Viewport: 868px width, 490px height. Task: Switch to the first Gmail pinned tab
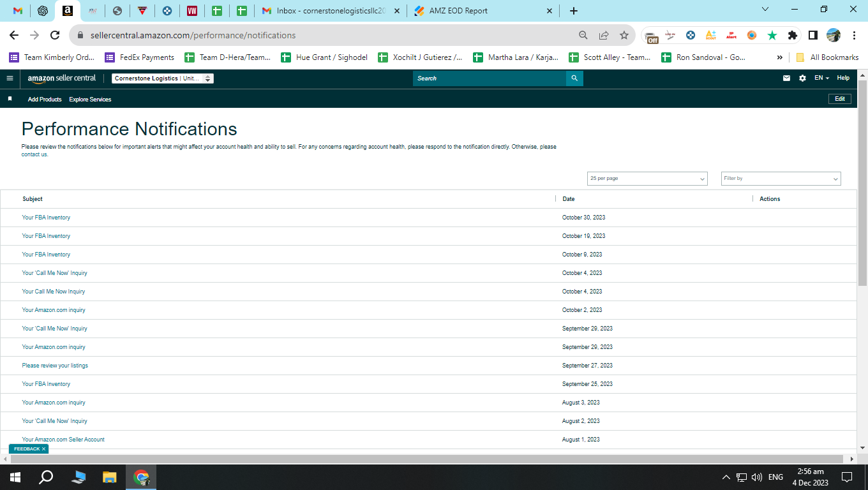[18, 11]
